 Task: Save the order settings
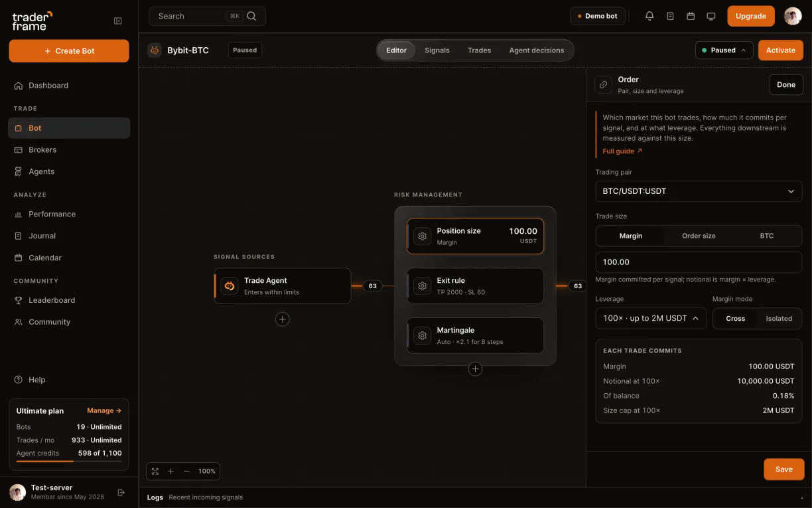[x=784, y=469]
